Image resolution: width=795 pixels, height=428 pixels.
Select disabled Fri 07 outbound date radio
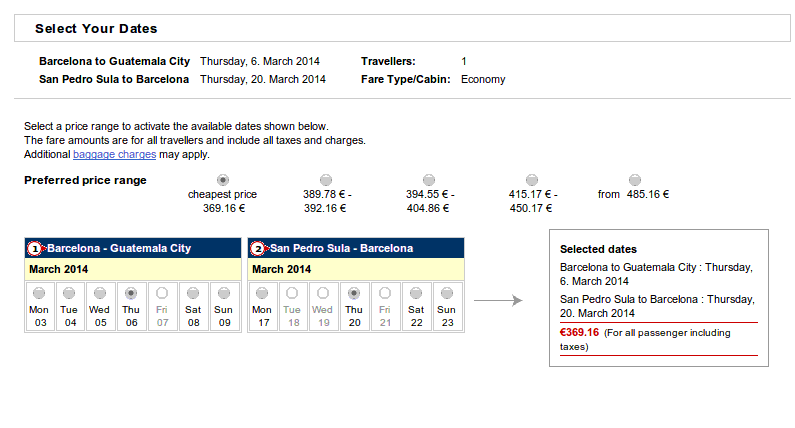tap(162, 293)
